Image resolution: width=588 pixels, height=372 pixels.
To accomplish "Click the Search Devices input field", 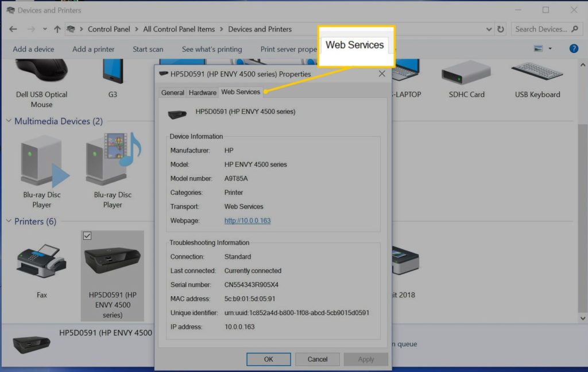I will click(x=540, y=29).
